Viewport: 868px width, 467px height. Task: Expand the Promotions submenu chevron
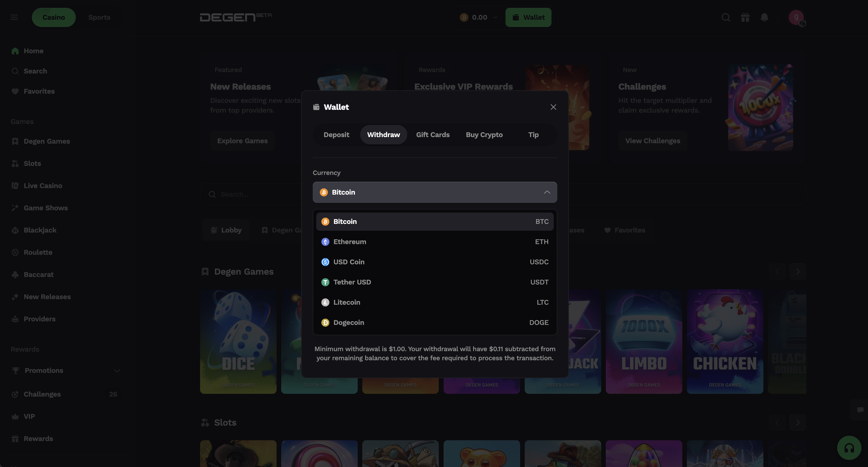[117, 371]
